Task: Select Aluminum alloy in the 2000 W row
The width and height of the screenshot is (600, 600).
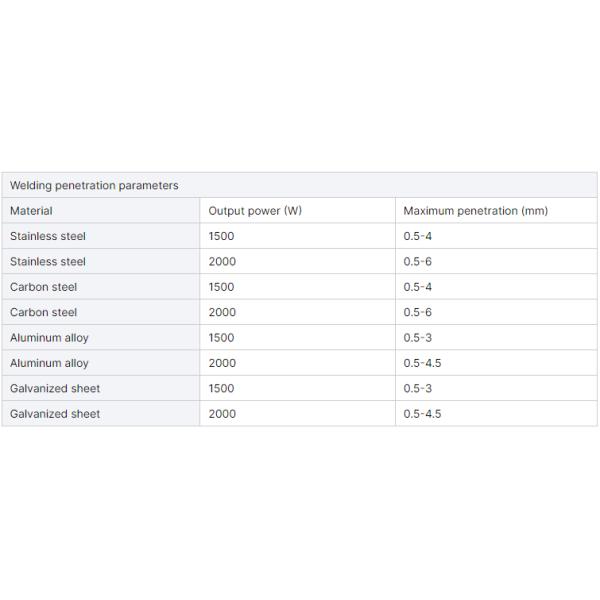Action: pos(49,363)
